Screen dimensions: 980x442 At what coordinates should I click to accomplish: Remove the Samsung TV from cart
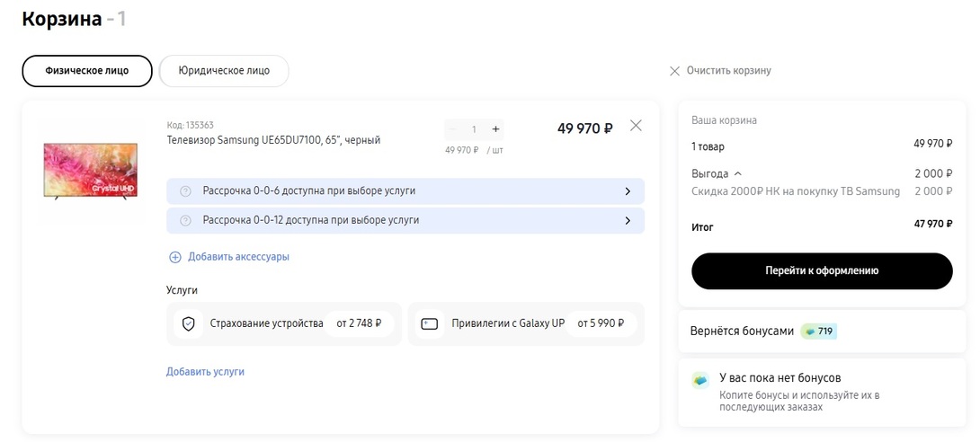click(x=636, y=126)
